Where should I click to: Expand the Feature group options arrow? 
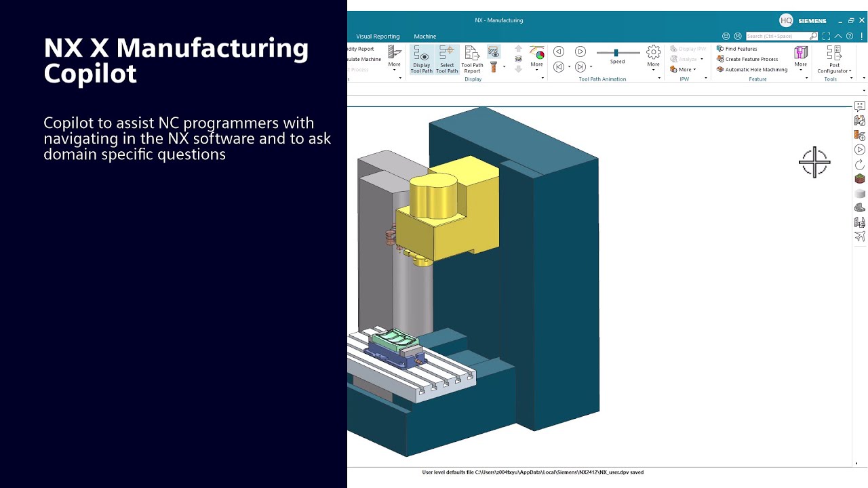coord(806,79)
